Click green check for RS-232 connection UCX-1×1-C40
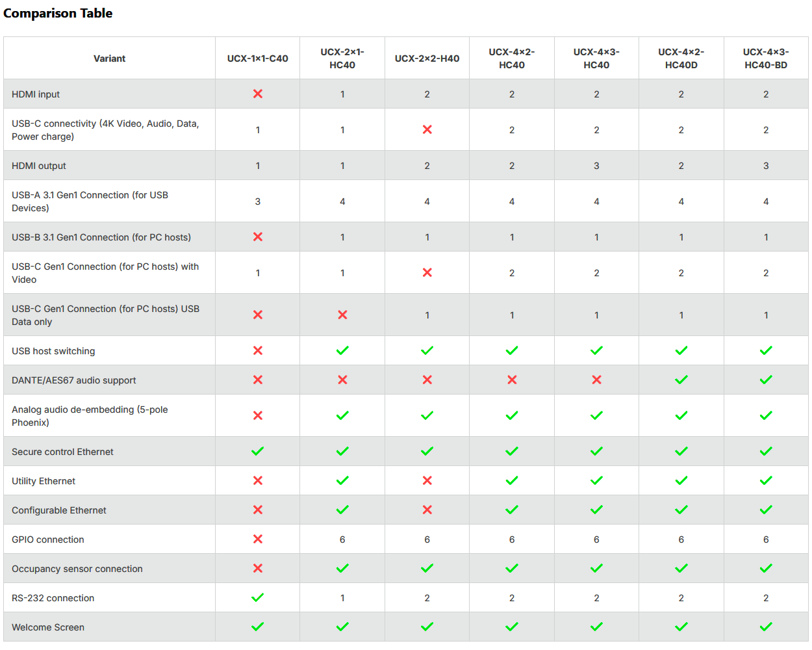 pos(258,597)
